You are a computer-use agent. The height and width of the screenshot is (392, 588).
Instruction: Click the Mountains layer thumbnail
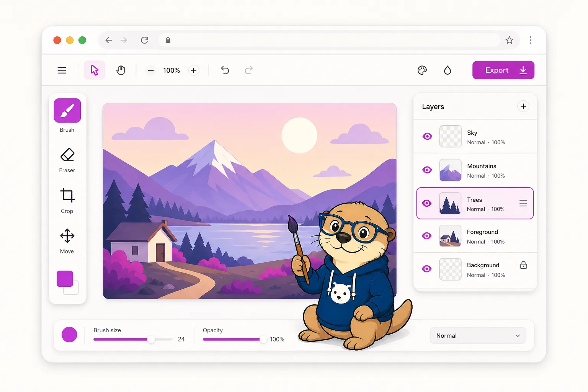450,170
